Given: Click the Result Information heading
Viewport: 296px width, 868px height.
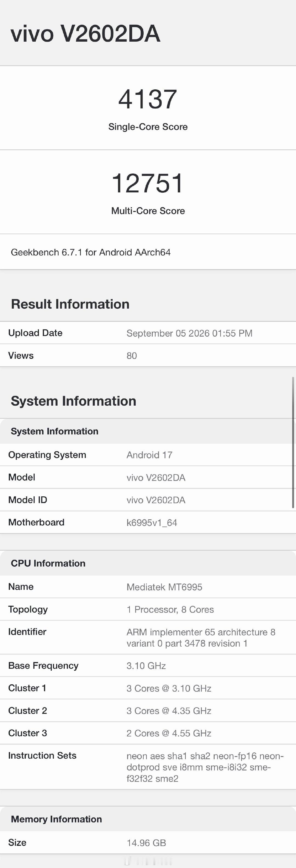Looking at the screenshot, I should [x=70, y=304].
